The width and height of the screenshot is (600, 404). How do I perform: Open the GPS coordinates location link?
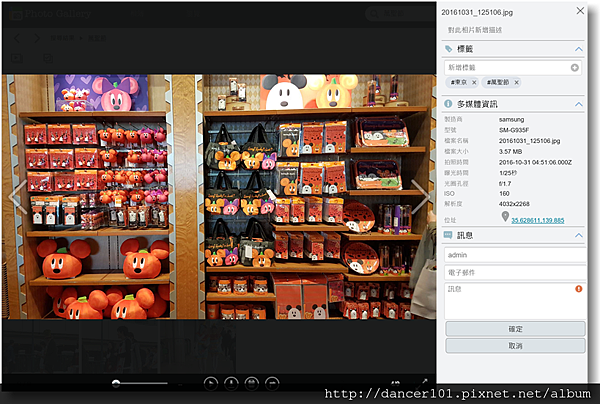click(x=538, y=220)
